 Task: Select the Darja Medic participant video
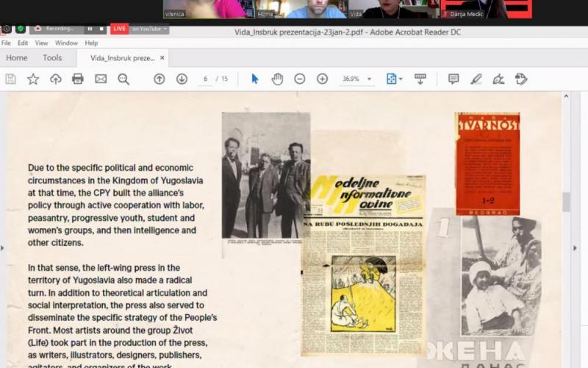(486, 9)
